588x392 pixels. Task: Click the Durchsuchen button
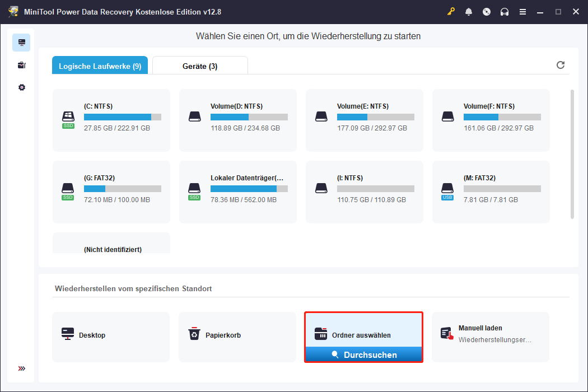(363, 354)
